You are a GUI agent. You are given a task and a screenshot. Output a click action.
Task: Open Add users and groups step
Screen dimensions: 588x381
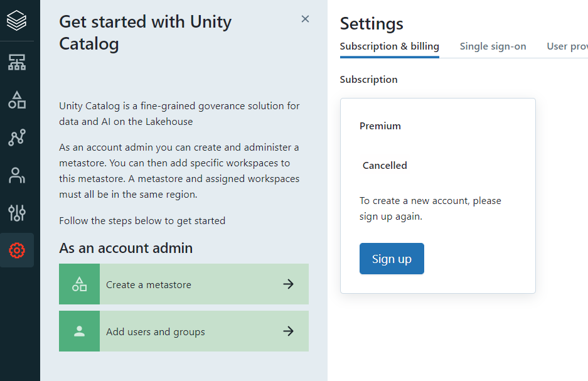(x=184, y=331)
